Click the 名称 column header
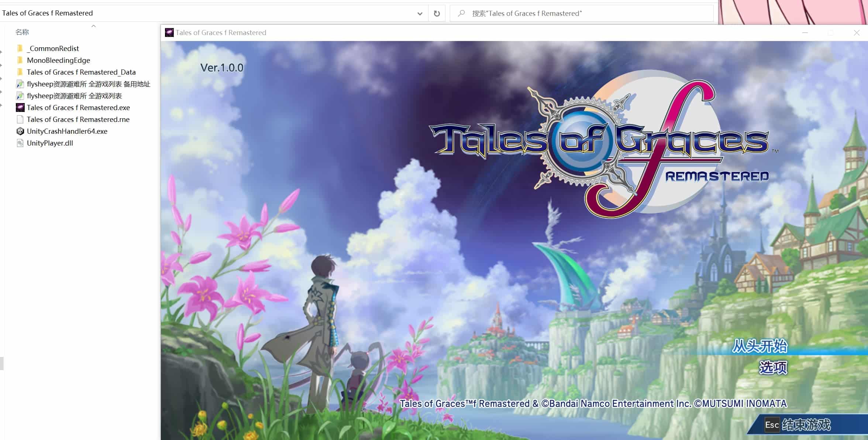This screenshot has width=868, height=440. point(22,32)
